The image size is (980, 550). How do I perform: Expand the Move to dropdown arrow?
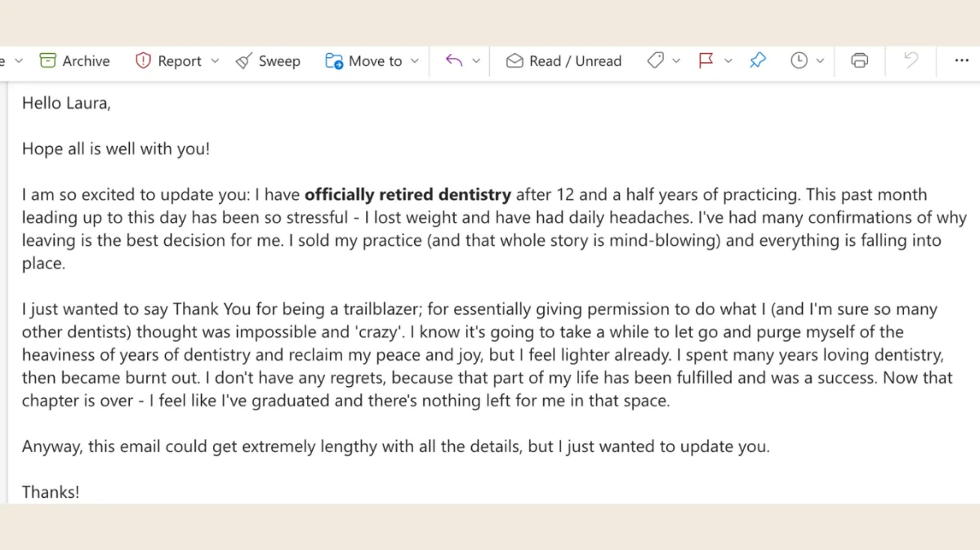click(x=414, y=61)
